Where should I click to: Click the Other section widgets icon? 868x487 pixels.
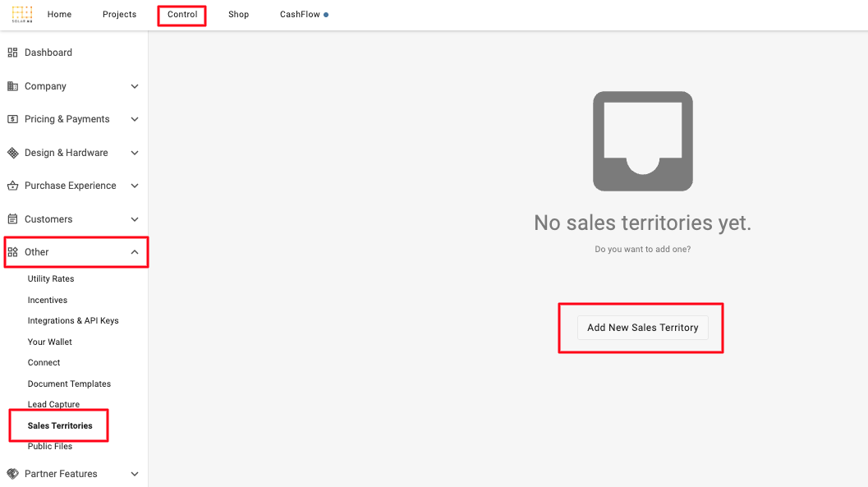[13, 252]
